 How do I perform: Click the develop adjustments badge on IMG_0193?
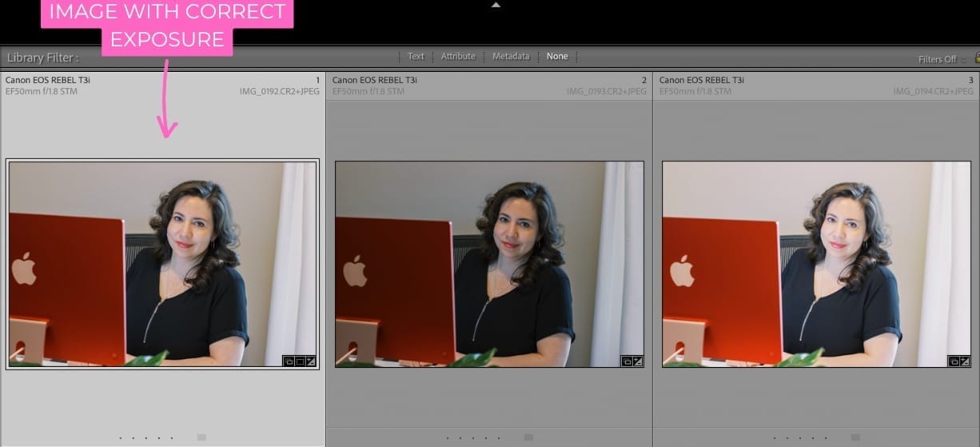coord(637,361)
